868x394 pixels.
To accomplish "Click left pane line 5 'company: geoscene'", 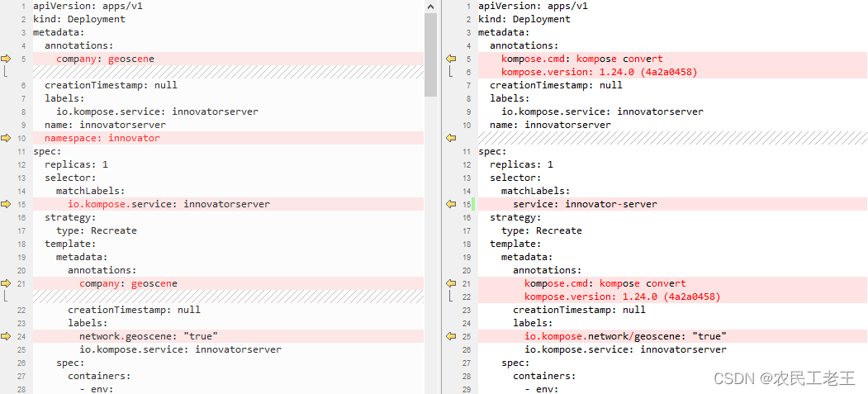I will tap(105, 59).
